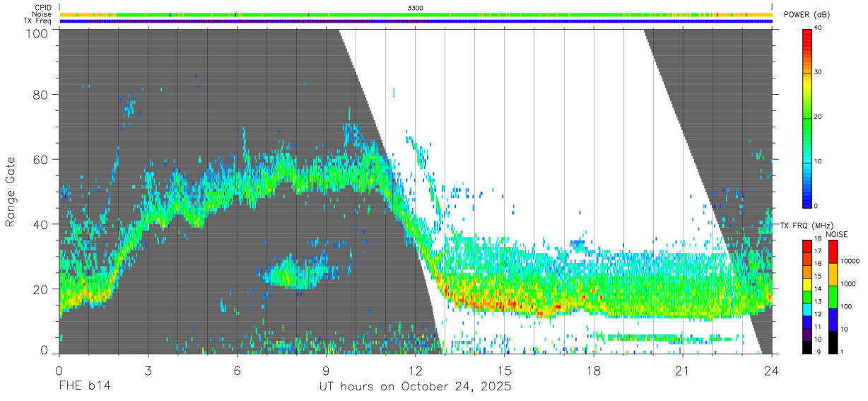The height and width of the screenshot is (401, 868).
Task: Click the "Range Gate" y-axis title
Action: (11, 192)
